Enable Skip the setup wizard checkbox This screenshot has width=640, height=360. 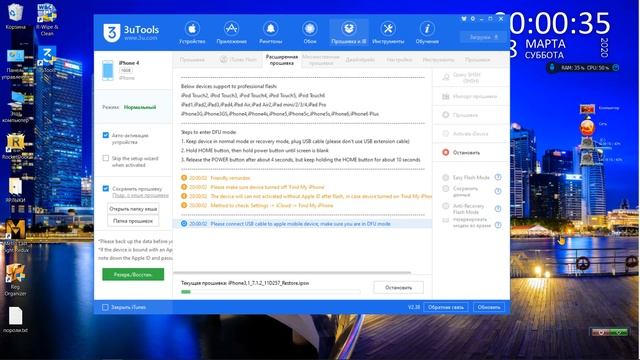click(106, 158)
